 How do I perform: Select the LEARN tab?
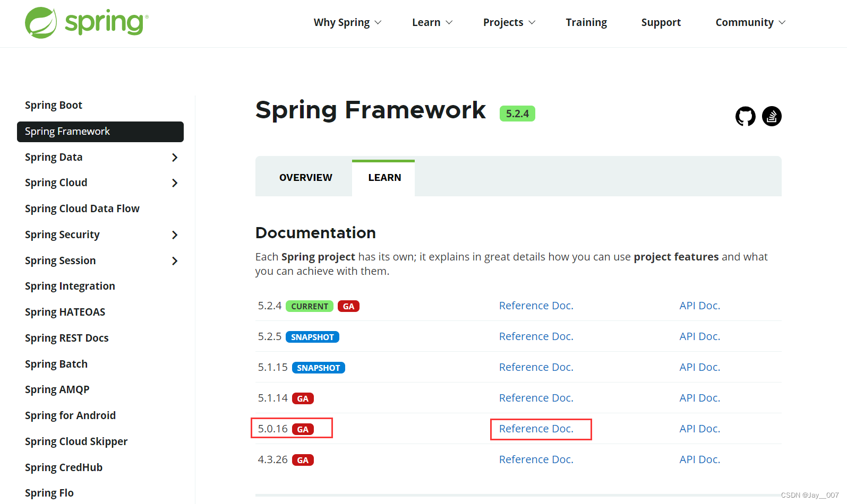pyautogui.click(x=384, y=178)
